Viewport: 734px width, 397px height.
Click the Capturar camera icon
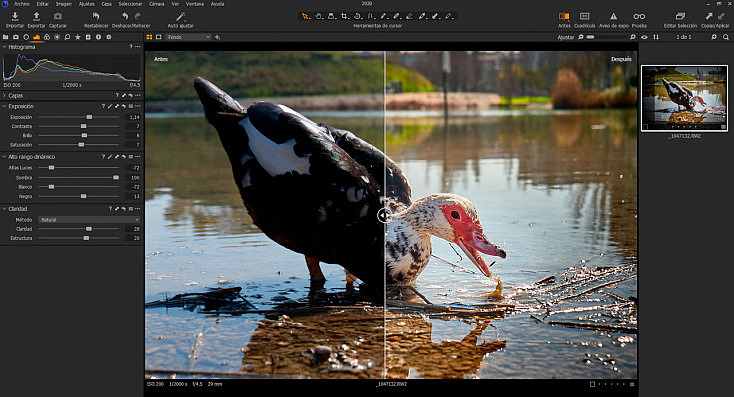point(58,16)
